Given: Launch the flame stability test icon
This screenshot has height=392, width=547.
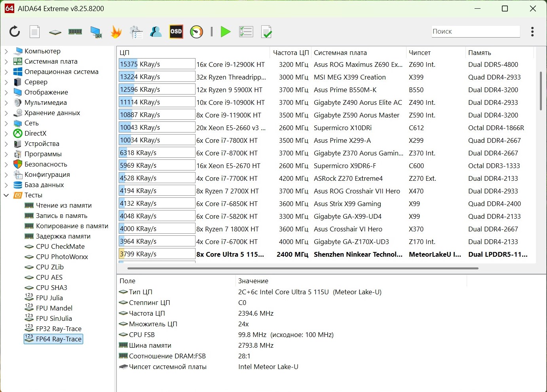Looking at the screenshot, I should (116, 32).
